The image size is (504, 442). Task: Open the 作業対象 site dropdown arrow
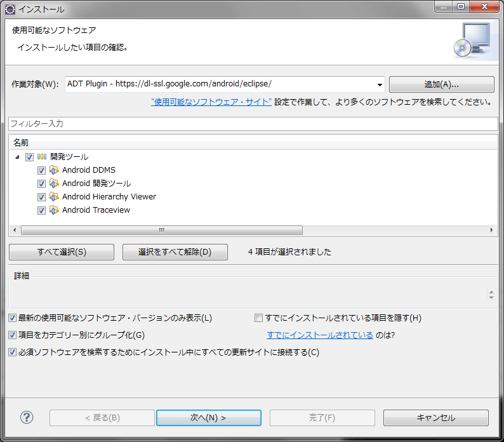point(380,84)
